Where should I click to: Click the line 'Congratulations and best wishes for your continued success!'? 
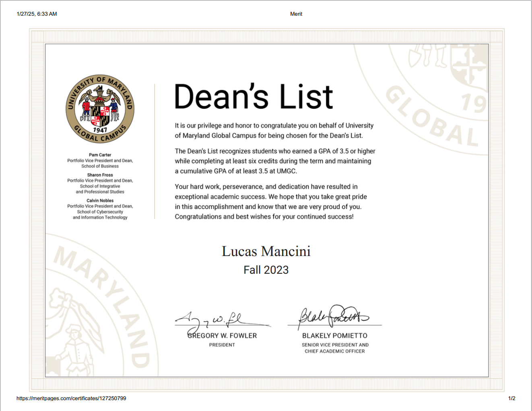click(x=264, y=217)
